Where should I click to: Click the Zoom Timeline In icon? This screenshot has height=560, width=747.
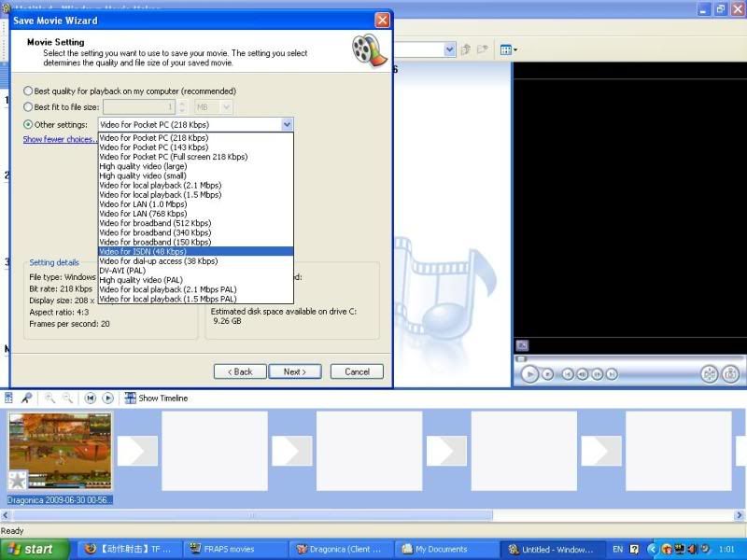point(49,399)
